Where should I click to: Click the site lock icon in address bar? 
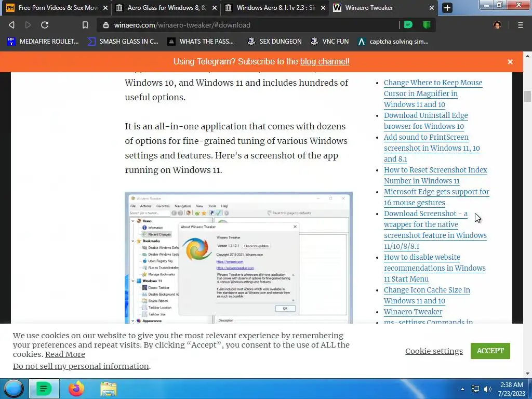click(x=106, y=25)
